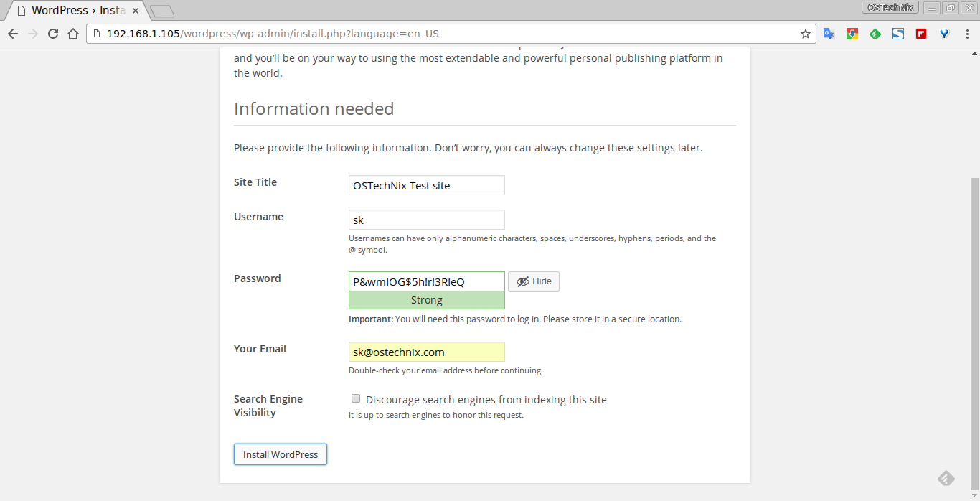
Task: Click the text 'Double-check your email address before continuing.'
Action: point(446,370)
